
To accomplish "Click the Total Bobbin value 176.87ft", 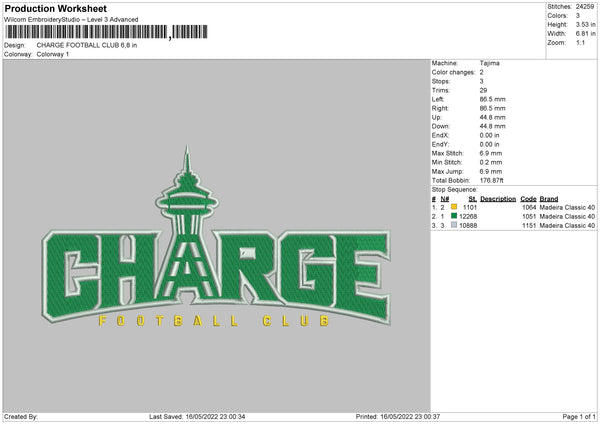I will (491, 180).
